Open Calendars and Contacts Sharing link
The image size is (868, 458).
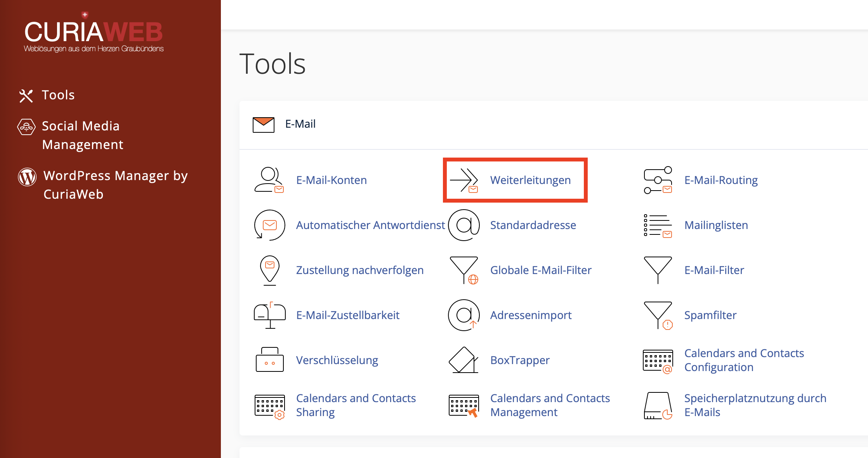tap(356, 405)
